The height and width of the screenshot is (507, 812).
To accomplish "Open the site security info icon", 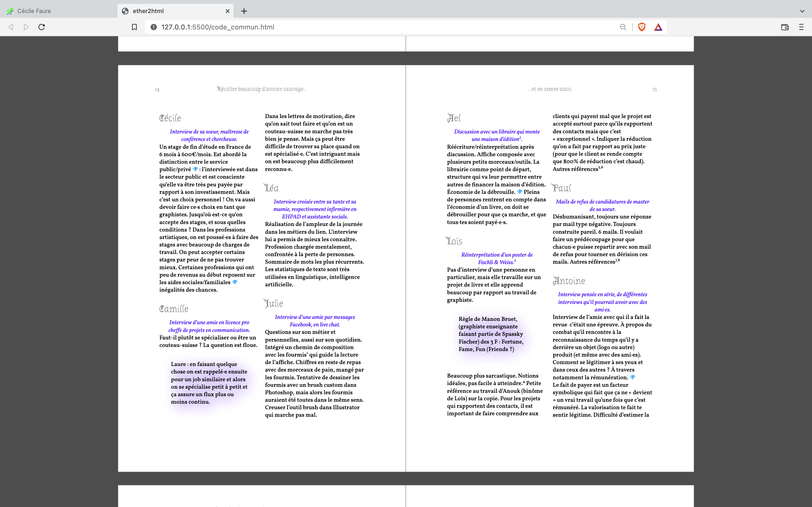I will coord(153,27).
